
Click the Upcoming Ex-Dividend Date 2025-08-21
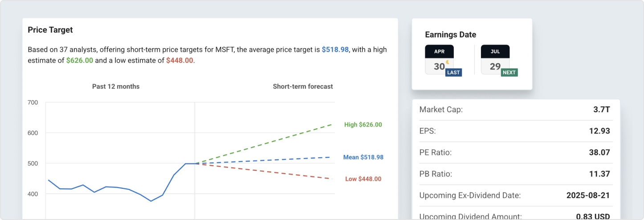[588, 195]
